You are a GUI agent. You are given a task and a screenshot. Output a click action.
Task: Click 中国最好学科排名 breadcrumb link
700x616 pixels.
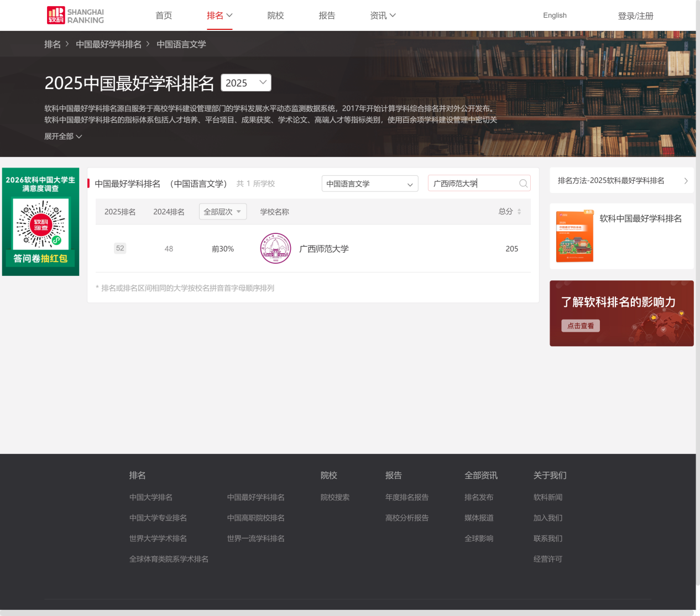pos(108,44)
